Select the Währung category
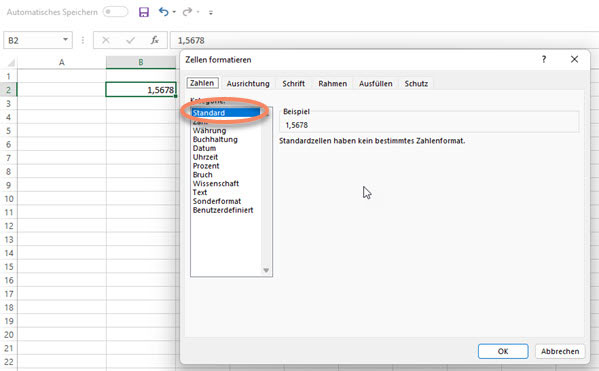The width and height of the screenshot is (599, 371). click(x=209, y=131)
